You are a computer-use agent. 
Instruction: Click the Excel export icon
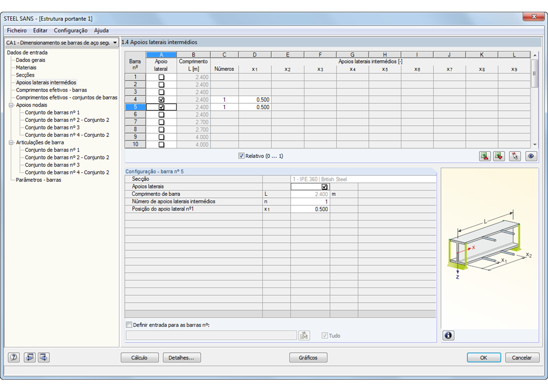point(485,156)
